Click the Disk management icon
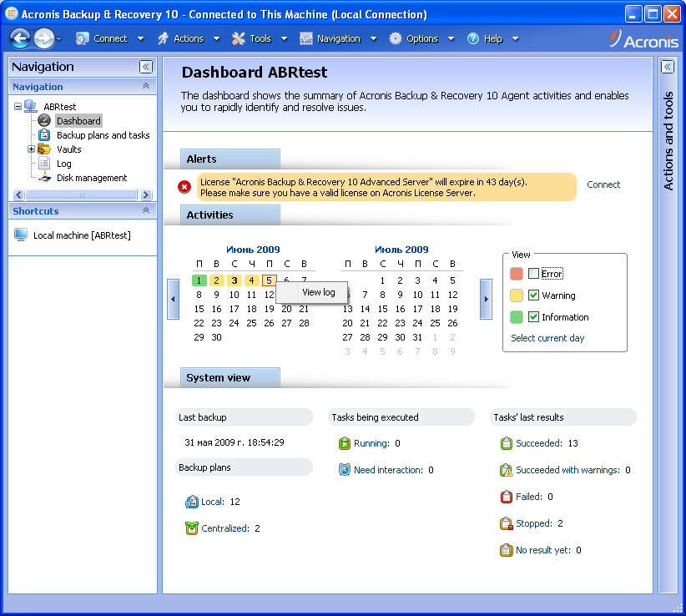The image size is (686, 616). pyautogui.click(x=44, y=178)
